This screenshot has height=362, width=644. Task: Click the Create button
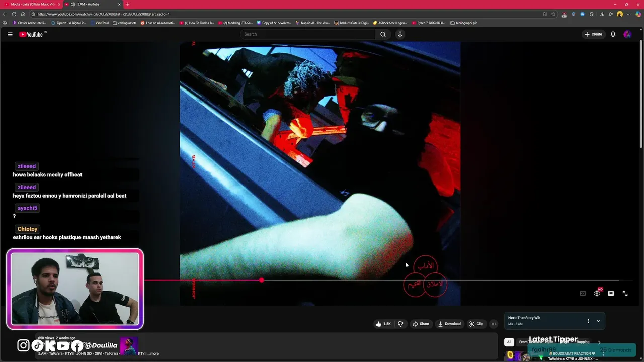pyautogui.click(x=593, y=34)
